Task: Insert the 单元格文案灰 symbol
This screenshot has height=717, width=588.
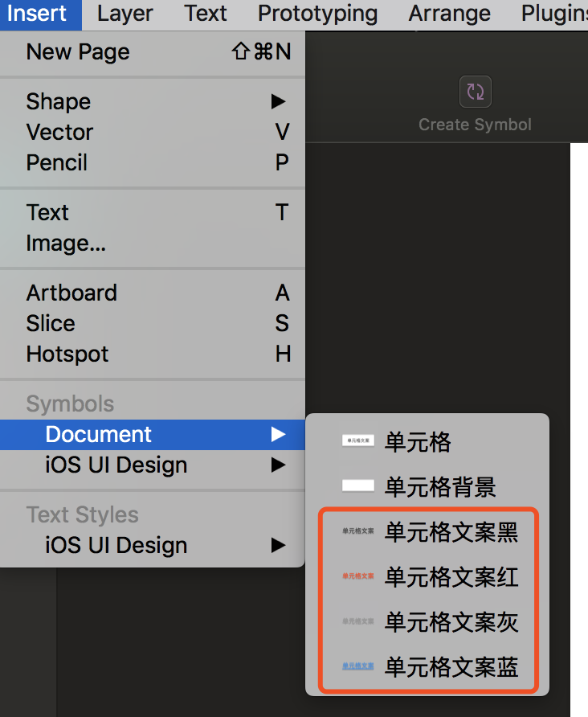Action: (451, 621)
